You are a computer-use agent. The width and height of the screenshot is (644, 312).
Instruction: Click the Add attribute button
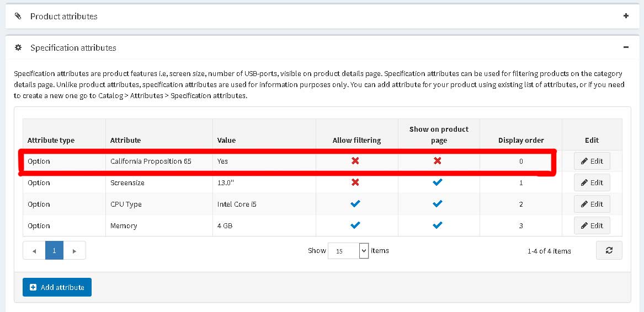point(57,287)
